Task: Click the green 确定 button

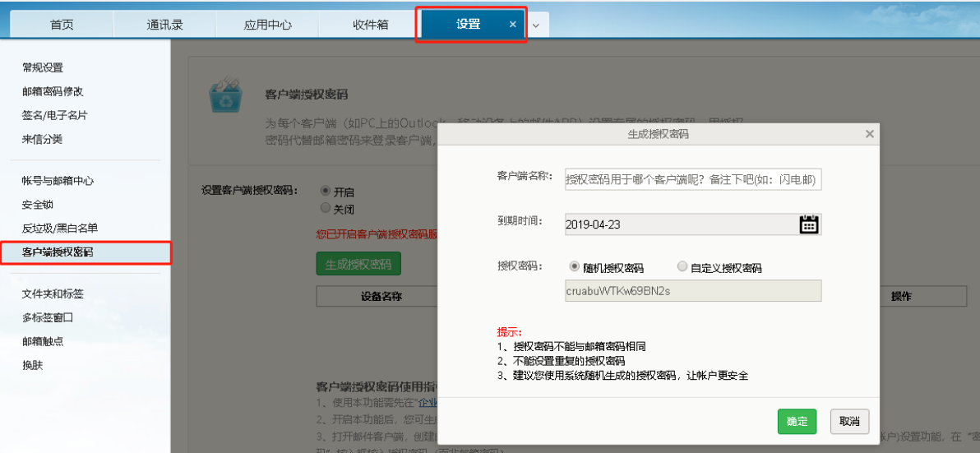Action: pos(797,421)
